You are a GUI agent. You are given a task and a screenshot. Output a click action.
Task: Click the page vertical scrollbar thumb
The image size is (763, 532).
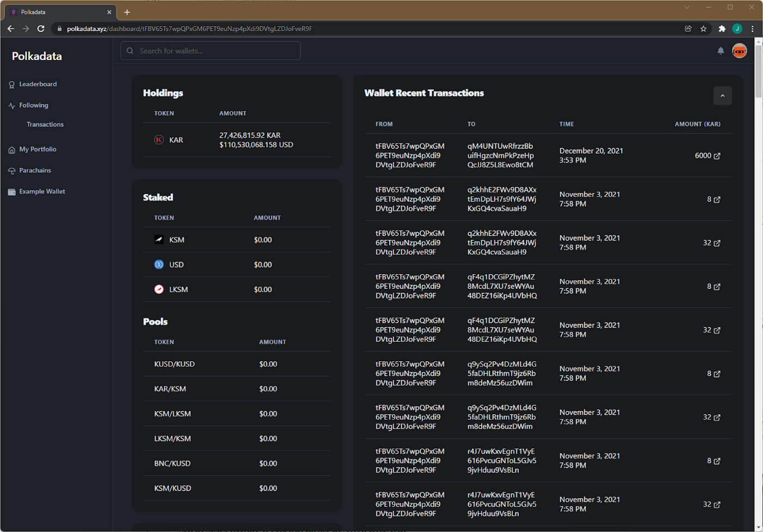tap(758, 71)
